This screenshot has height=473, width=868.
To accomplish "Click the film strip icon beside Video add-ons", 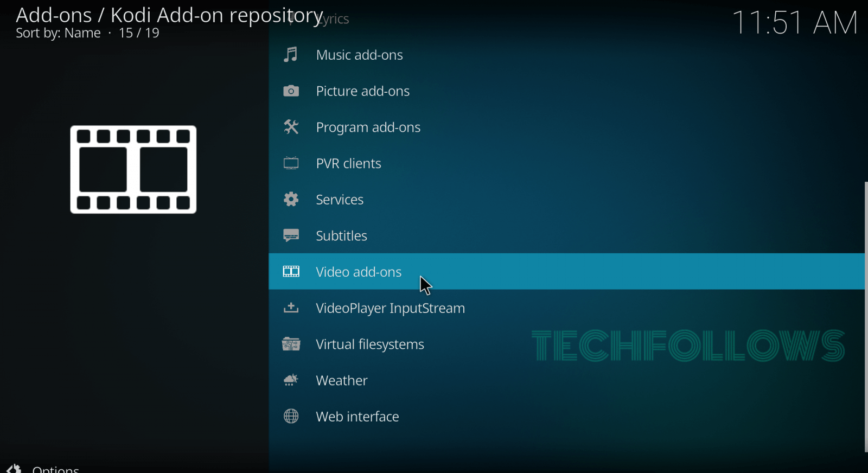I will point(291,272).
